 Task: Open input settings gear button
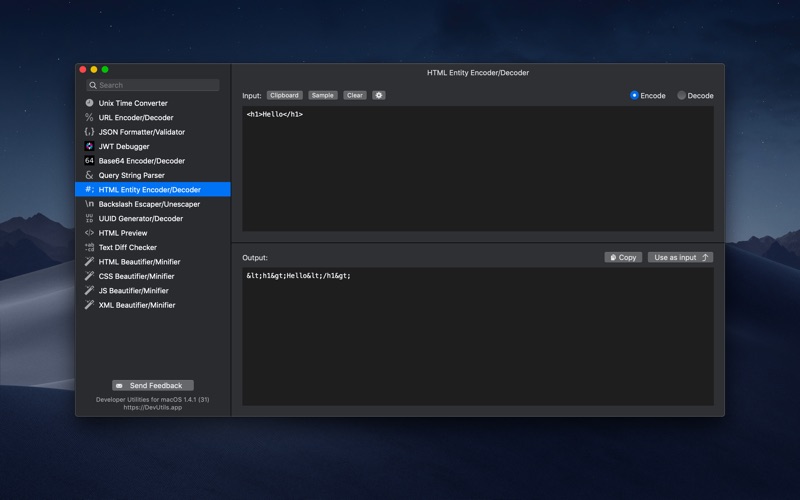click(x=379, y=96)
